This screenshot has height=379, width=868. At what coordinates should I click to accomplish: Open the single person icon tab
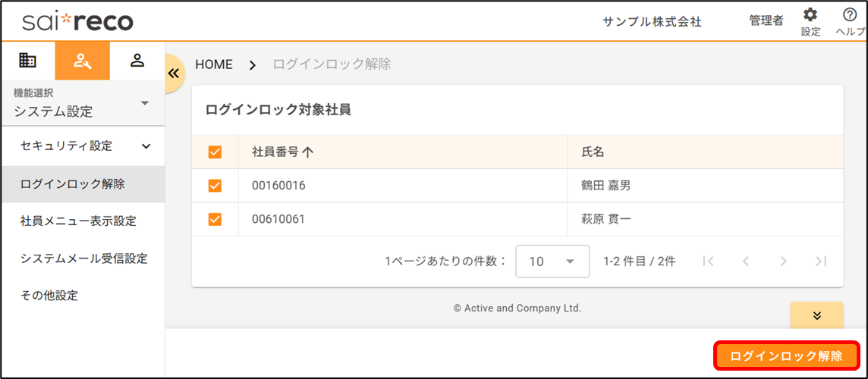tap(137, 61)
